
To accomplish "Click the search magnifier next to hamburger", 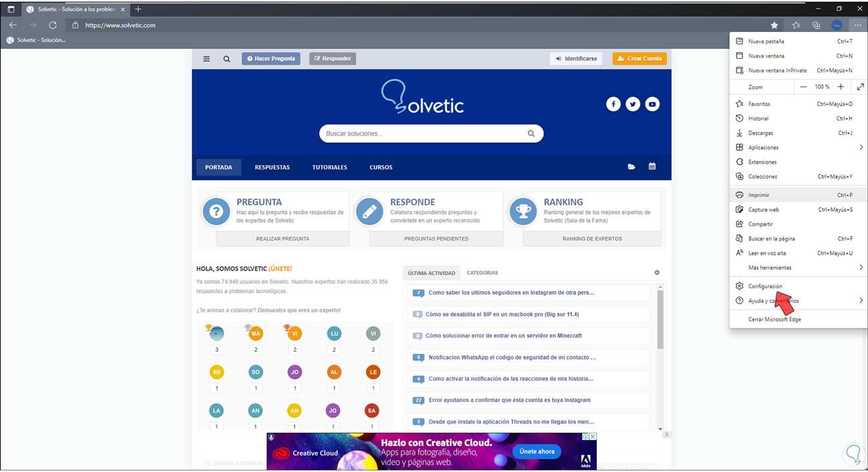I will [x=227, y=59].
